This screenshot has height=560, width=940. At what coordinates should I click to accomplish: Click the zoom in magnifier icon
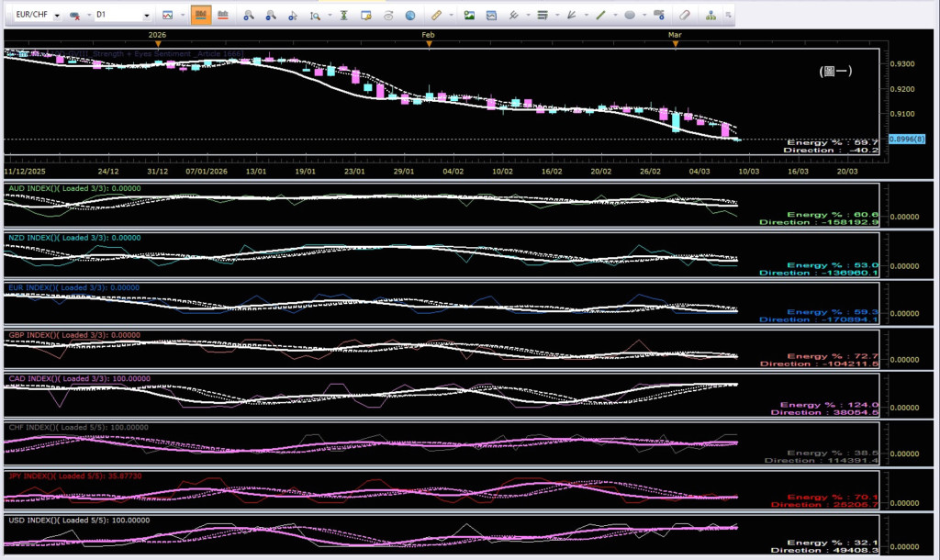248,16
